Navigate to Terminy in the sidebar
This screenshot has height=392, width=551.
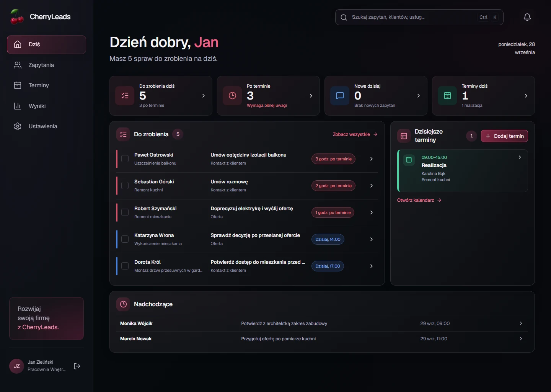point(46,85)
